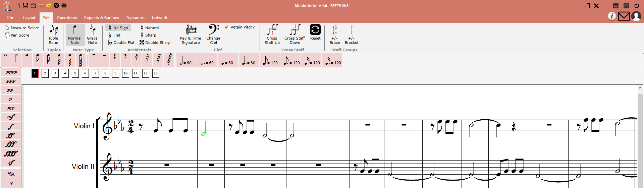Open the mail envelope icon
Viewport: 644px width, 188px height.
624,16
